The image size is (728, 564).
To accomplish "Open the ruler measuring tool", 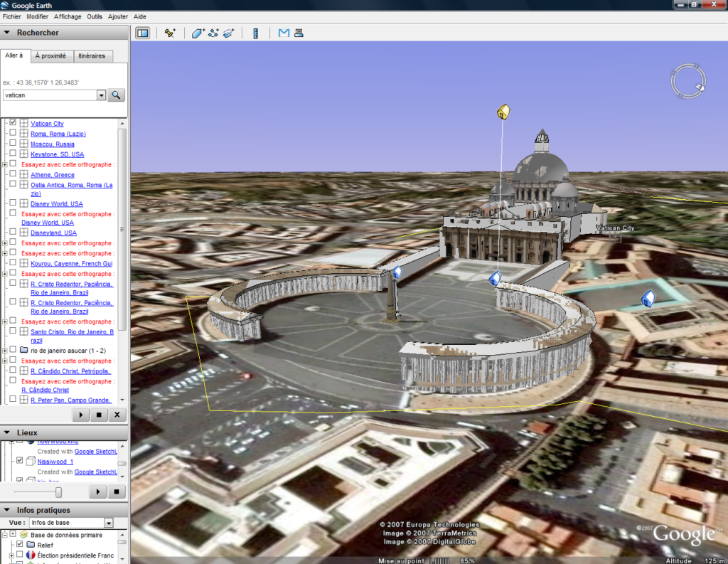I will point(255,33).
